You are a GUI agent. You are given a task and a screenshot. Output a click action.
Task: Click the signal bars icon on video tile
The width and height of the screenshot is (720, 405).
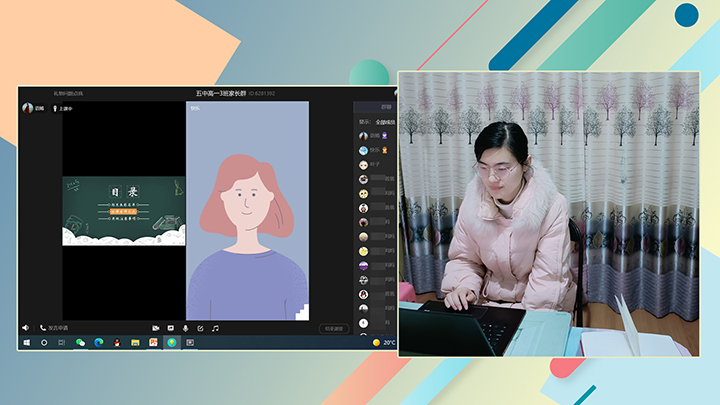302,312
